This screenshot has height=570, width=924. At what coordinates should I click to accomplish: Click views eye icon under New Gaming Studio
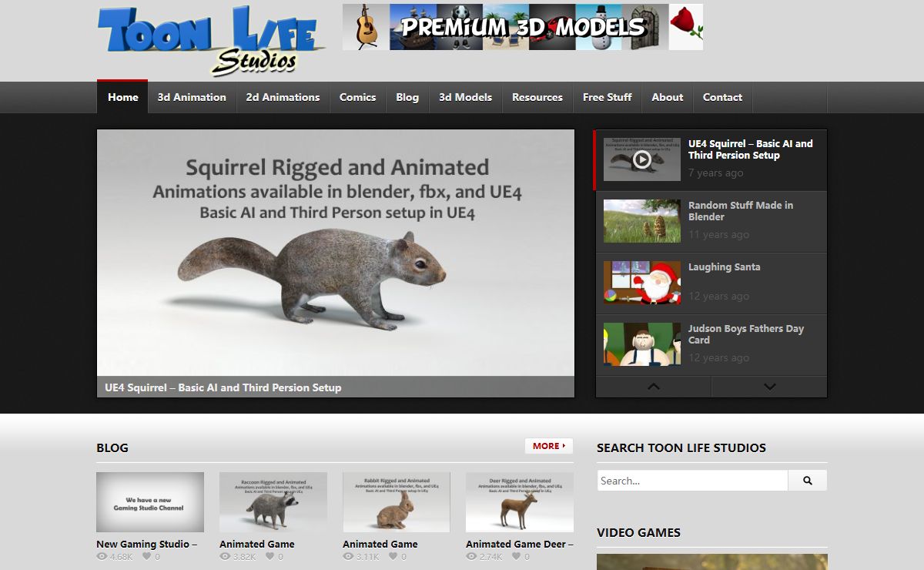(102, 556)
